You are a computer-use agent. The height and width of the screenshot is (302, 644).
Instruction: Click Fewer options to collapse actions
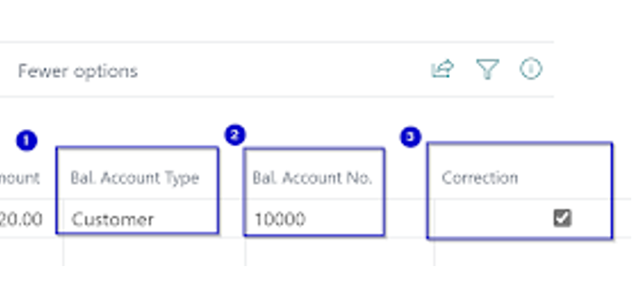click(77, 71)
